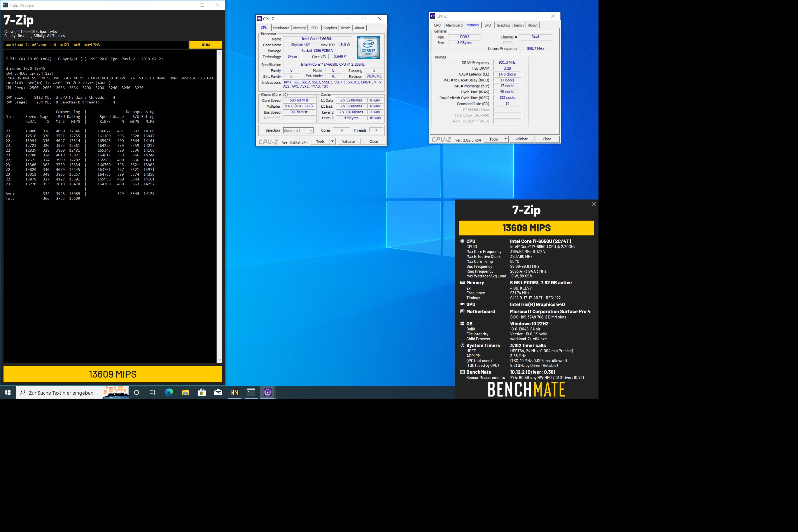Click the search highlights illustration in taskbar search
Image resolution: width=798 pixels, height=532 pixels.
tap(116, 393)
